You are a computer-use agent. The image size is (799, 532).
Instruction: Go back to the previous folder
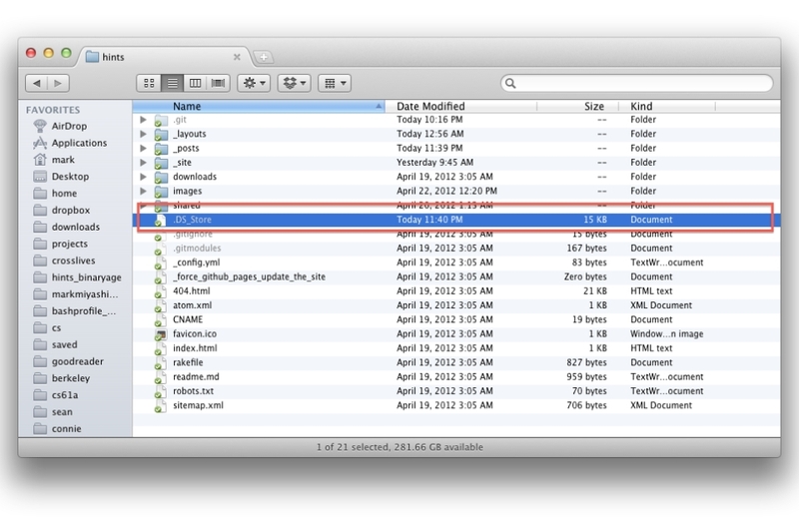point(36,83)
